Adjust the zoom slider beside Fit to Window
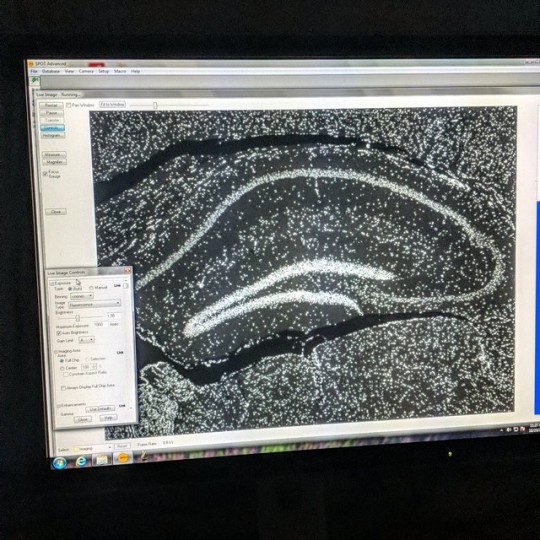This screenshot has width=540, height=540. [x=155, y=105]
